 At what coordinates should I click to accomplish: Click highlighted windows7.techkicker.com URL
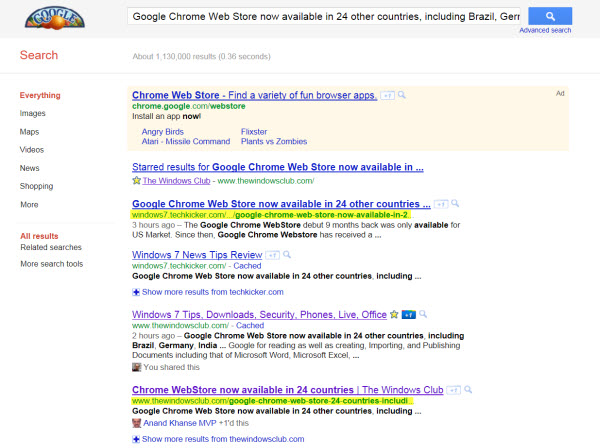click(x=271, y=215)
